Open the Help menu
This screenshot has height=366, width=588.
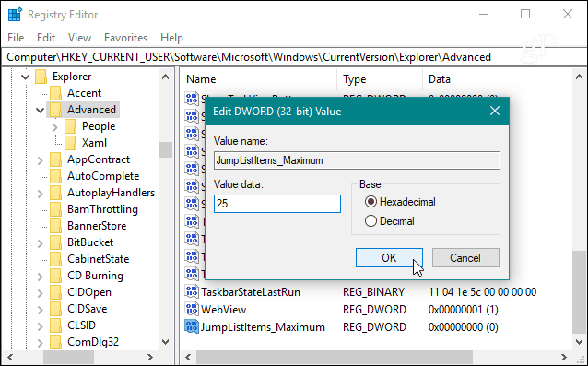[171, 38]
